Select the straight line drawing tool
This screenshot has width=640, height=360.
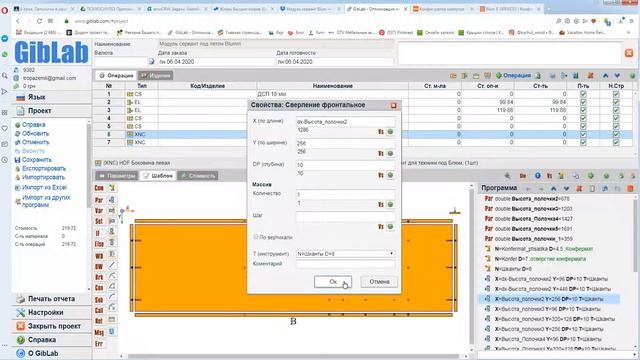tap(112, 265)
